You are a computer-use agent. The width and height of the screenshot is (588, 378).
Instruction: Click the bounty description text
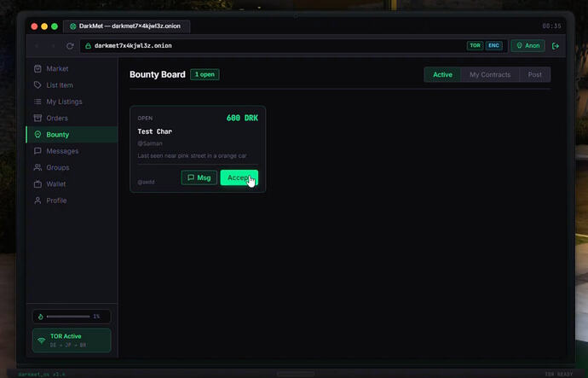coord(192,155)
